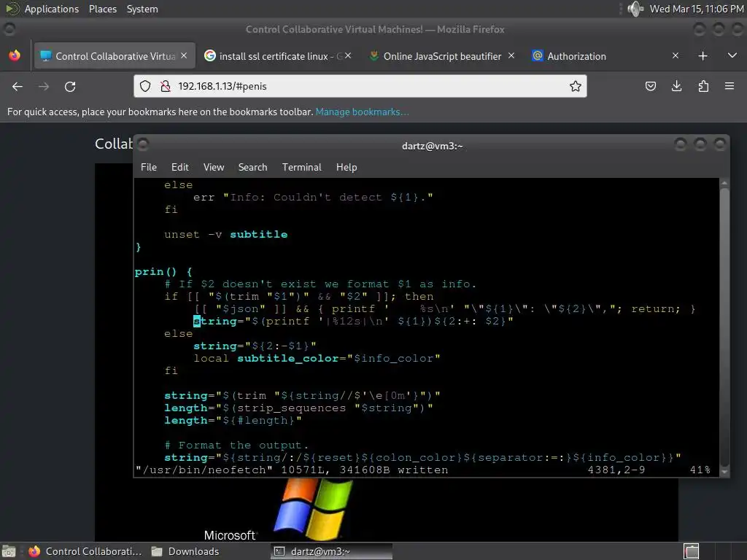The height and width of the screenshot is (560, 747).
Task: Click the show desktop icon in bottom panel
Action: point(9,551)
